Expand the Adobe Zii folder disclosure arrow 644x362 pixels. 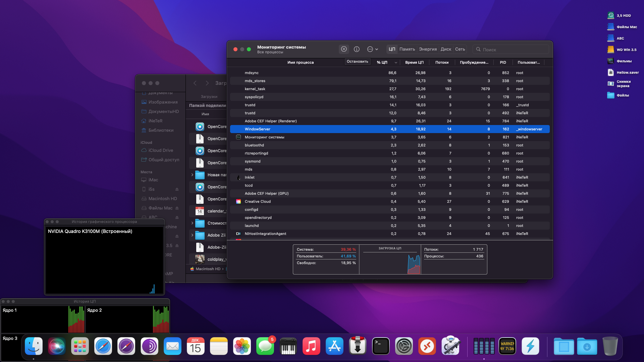[192, 235]
